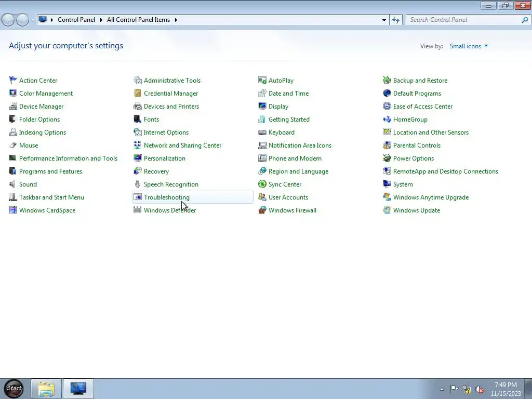Click the Sound speaker icon in list
The image size is (532, 399).
point(13,184)
